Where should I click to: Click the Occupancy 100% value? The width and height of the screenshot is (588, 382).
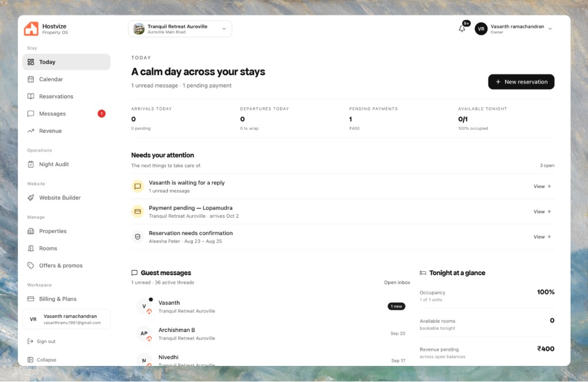pyautogui.click(x=546, y=292)
